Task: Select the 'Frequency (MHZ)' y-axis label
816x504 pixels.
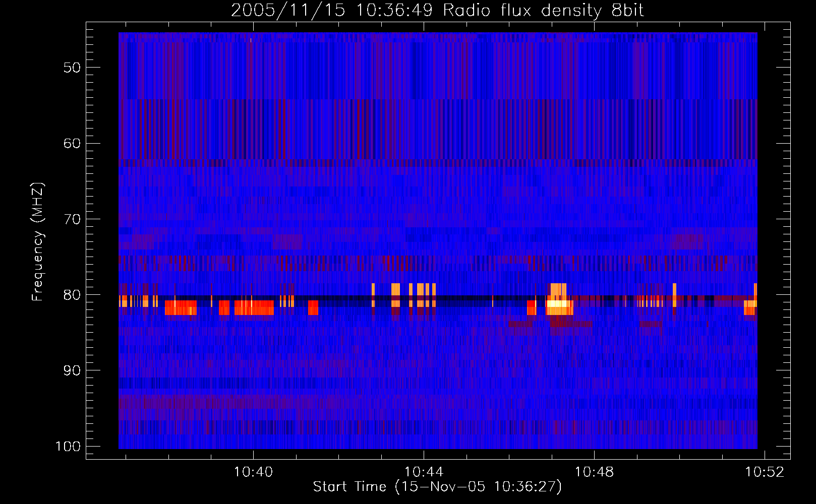Action: [38, 242]
